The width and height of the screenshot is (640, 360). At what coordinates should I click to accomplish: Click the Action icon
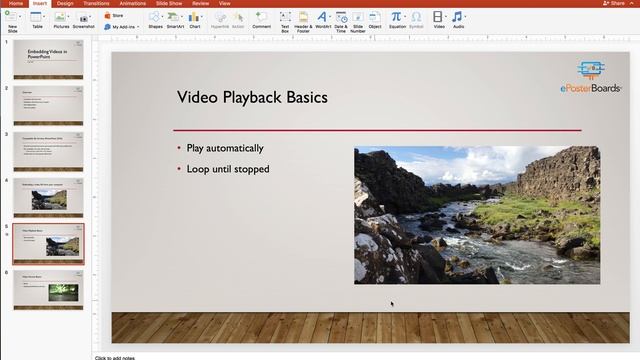pos(238,17)
